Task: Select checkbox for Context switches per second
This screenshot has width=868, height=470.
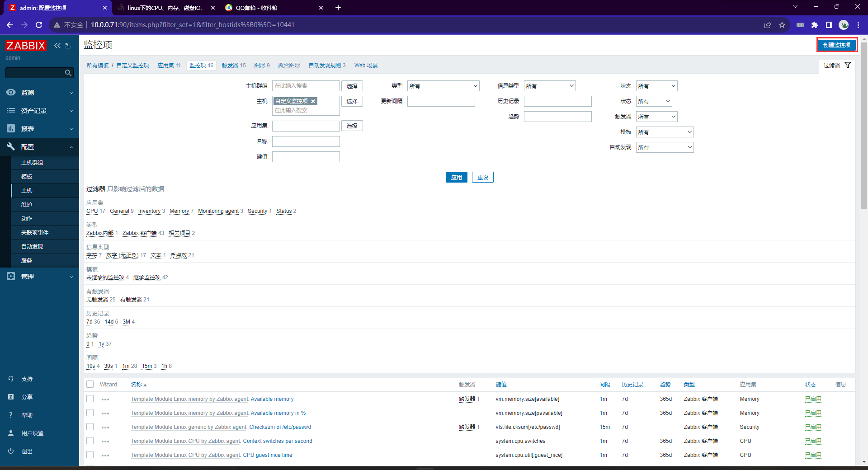Action: click(x=90, y=441)
